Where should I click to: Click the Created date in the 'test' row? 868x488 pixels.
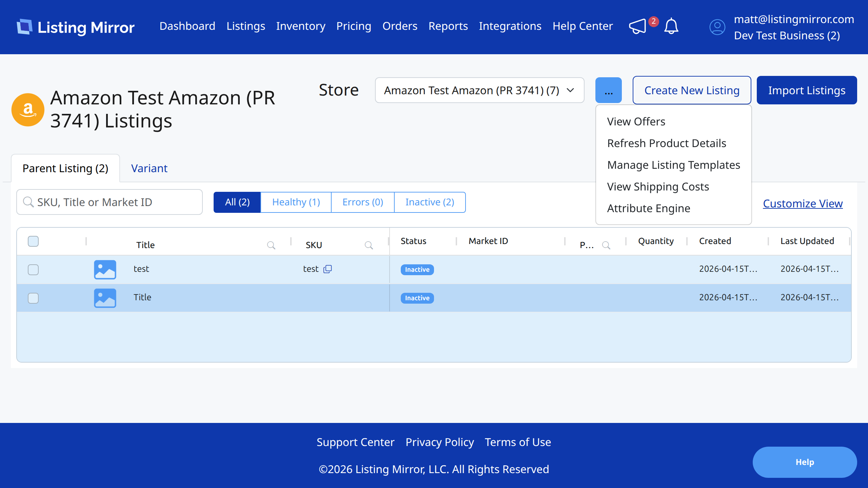tap(728, 269)
